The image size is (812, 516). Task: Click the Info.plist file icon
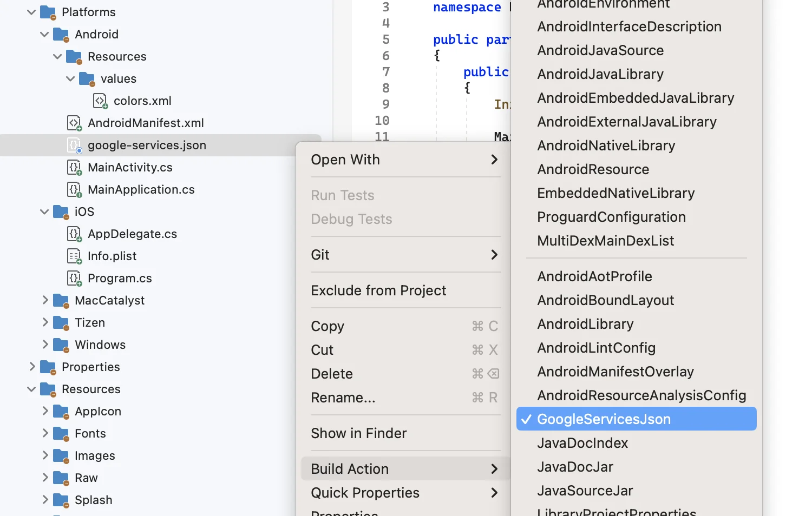74,256
